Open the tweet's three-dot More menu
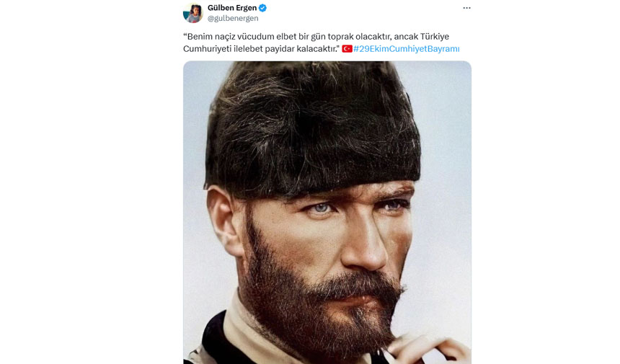The image size is (620, 364). pos(466,8)
